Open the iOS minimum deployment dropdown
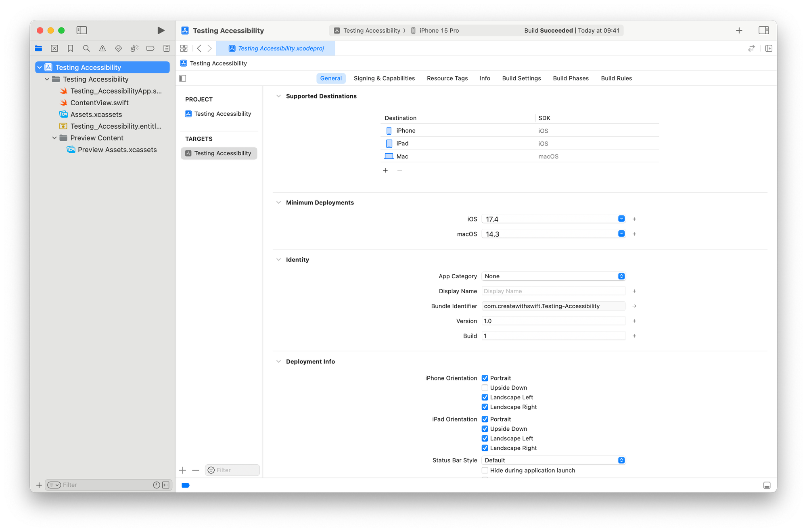 pos(622,219)
